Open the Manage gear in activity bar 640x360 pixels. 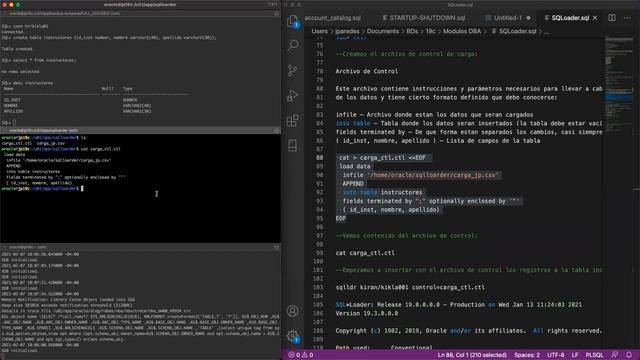point(293,336)
